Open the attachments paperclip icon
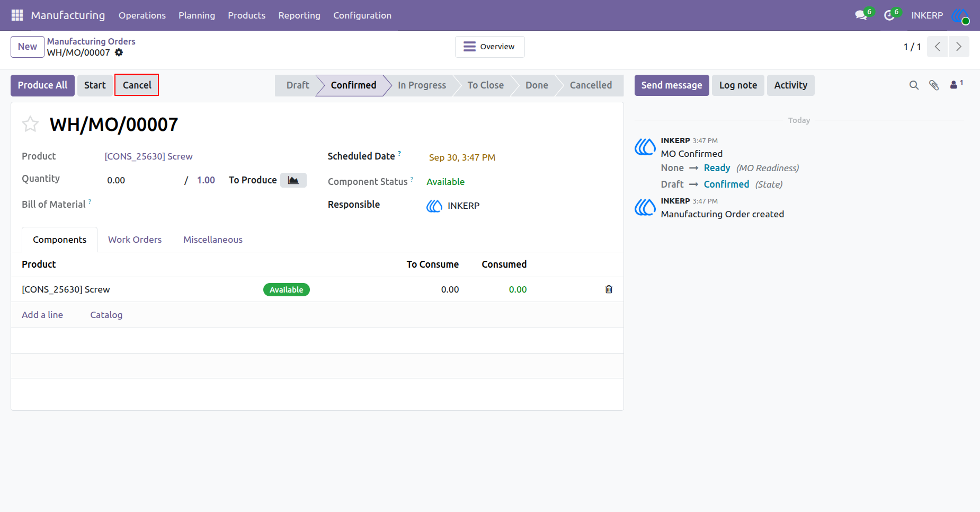The image size is (980, 512). pos(934,85)
